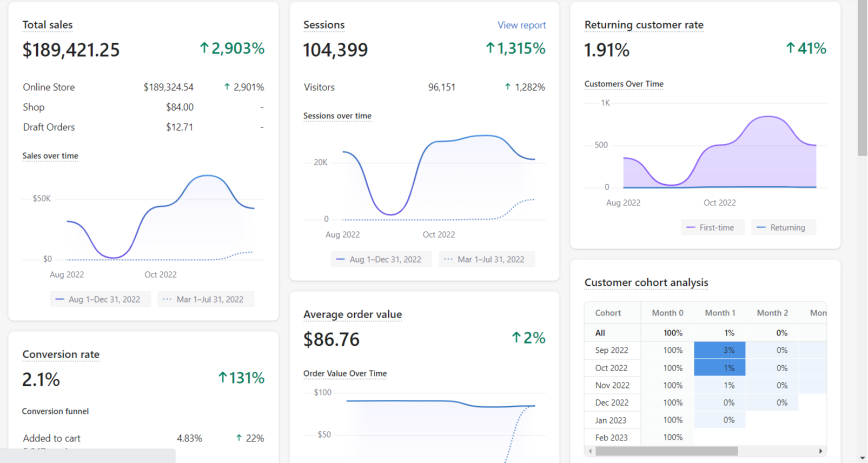Toggle Aug 1–Dec 31 legend under Sessions chart
The width and height of the screenshot is (868, 463).
[x=381, y=259]
